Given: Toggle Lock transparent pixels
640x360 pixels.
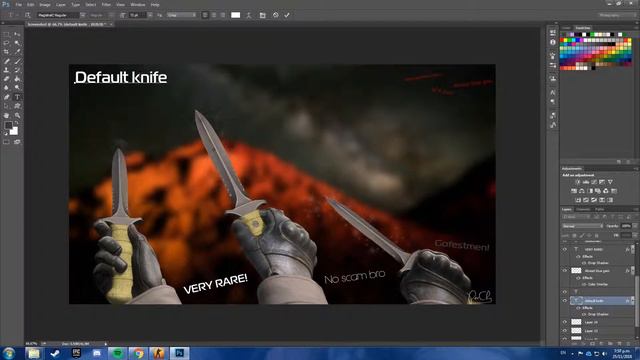Looking at the screenshot, I should (x=575, y=236).
